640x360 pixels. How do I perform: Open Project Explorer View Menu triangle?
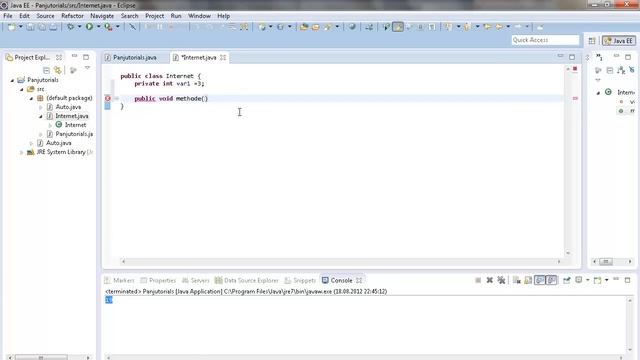click(87, 69)
